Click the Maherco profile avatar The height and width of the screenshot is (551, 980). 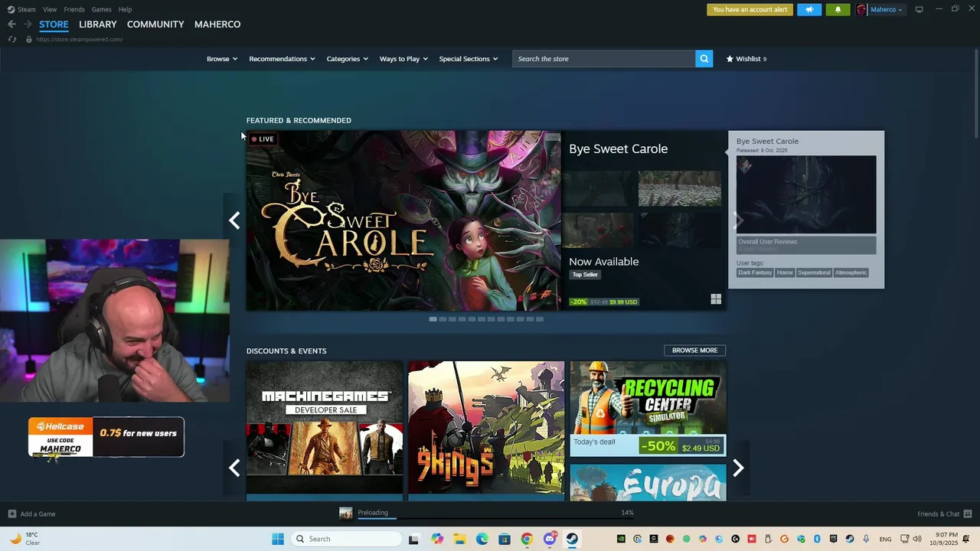click(x=861, y=10)
